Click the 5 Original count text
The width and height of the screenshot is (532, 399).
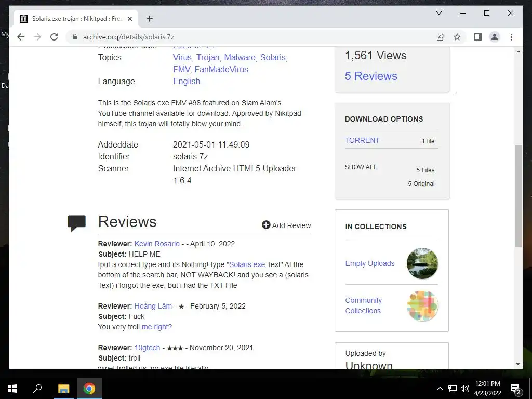[x=421, y=183]
